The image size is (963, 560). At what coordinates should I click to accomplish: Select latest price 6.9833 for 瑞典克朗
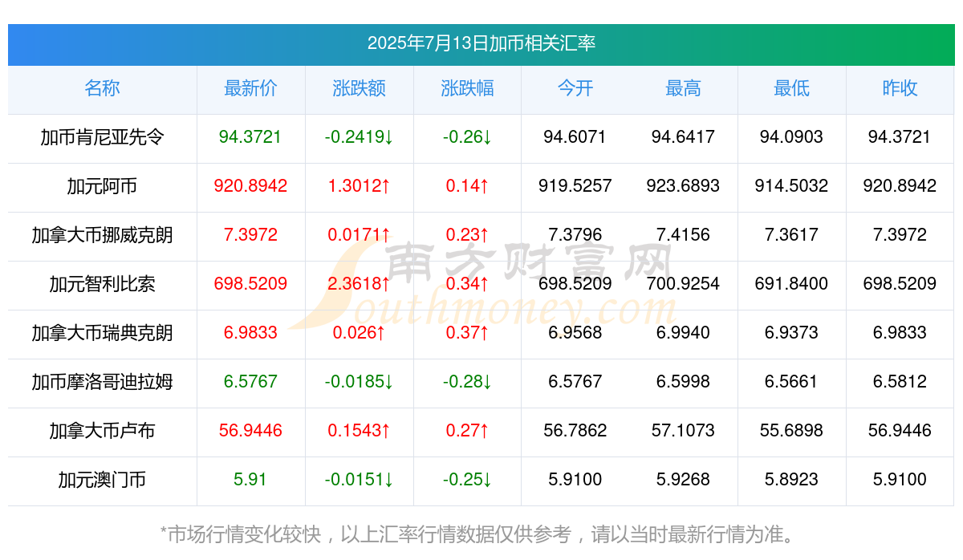(250, 333)
